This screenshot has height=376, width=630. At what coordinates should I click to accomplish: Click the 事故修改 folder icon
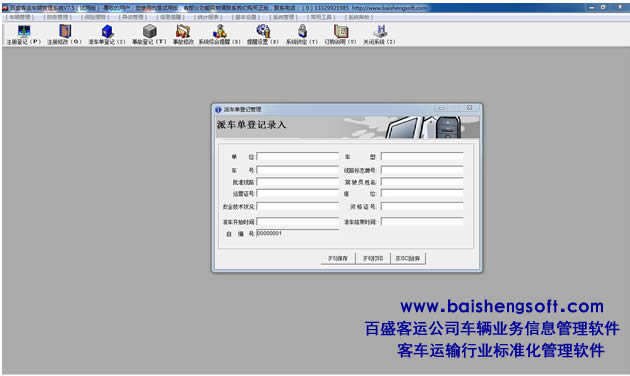pos(183,34)
